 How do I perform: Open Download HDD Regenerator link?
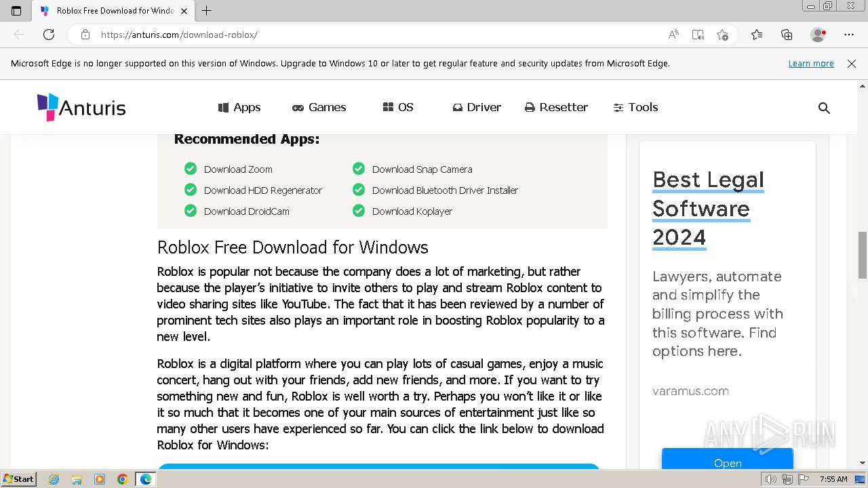coord(263,190)
